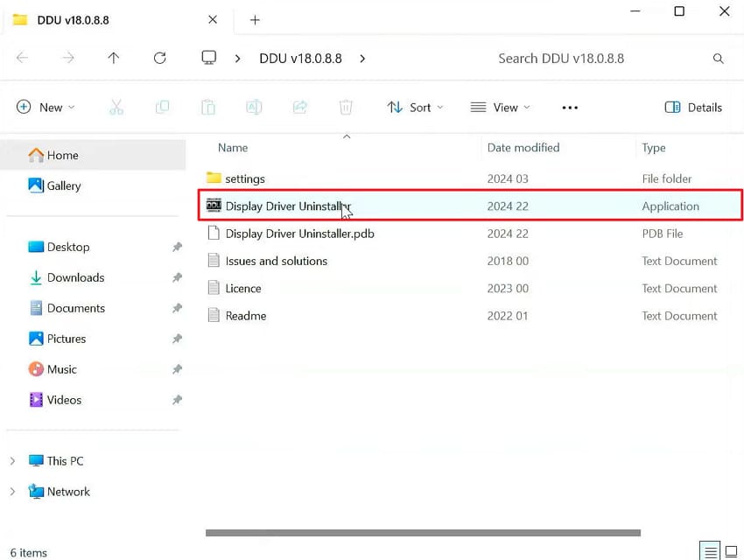
Task: Open the See more ellipsis menu
Action: tap(570, 108)
